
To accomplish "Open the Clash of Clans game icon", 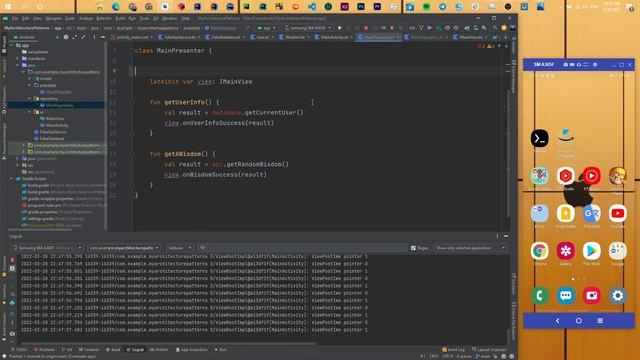I will (x=617, y=176).
